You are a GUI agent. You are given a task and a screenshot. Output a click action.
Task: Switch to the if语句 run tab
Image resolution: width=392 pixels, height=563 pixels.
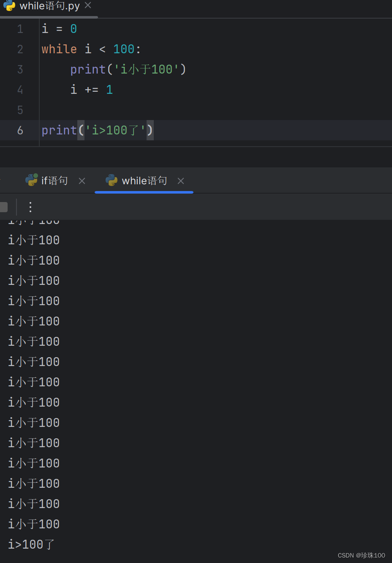[x=54, y=181]
